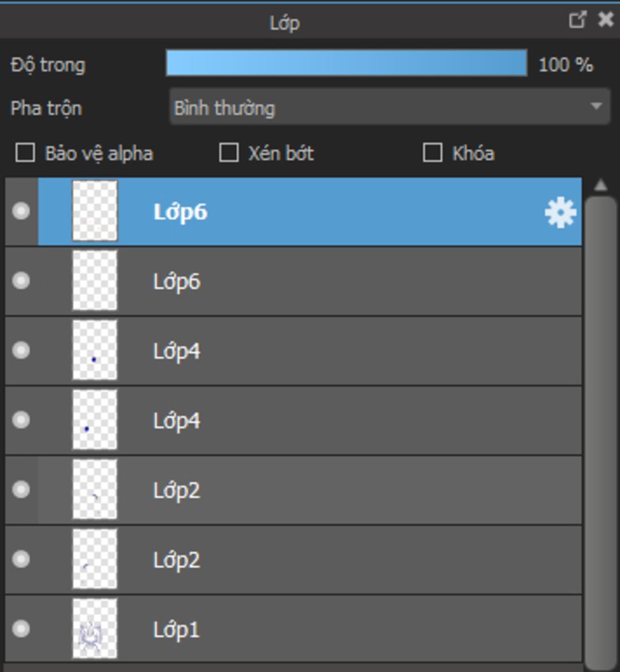Open the Pha trộn blend mode dropdown
The image size is (620, 672).
tap(389, 107)
